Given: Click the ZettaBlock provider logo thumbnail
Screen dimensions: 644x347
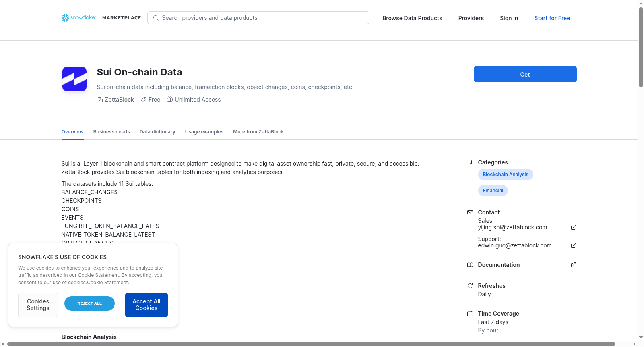Looking at the screenshot, I should (74, 79).
